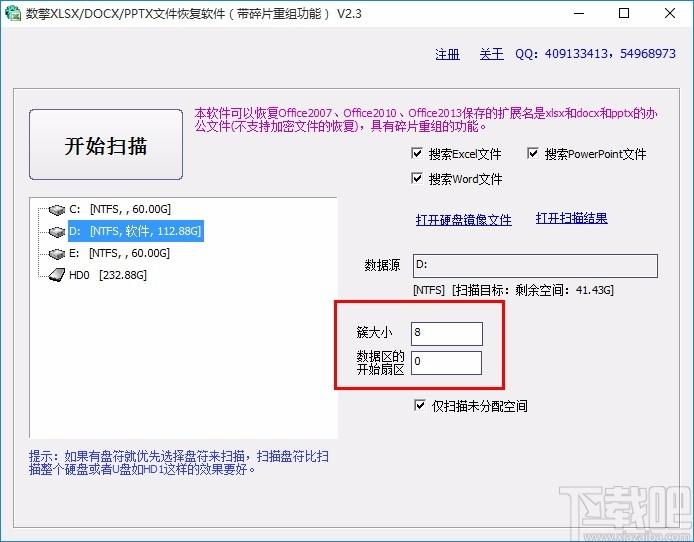This screenshot has width=694, height=542.
Task: Select the E: NTFS 60.00G drive row
Action: (x=119, y=253)
